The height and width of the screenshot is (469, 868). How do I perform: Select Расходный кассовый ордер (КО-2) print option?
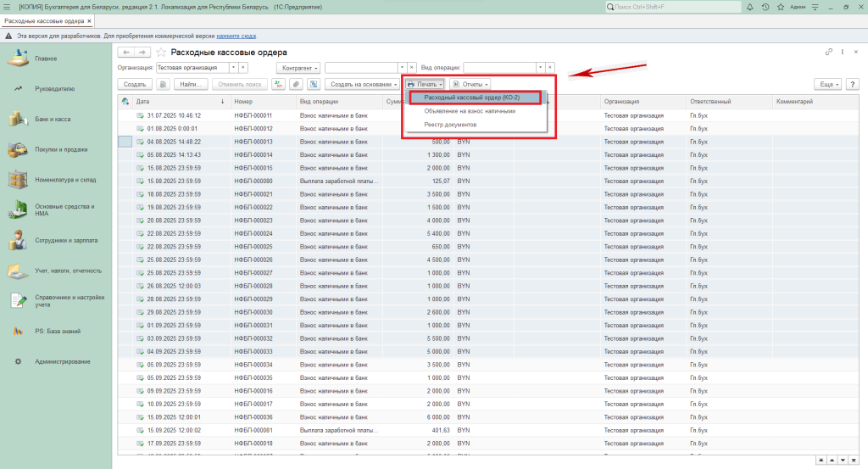474,98
